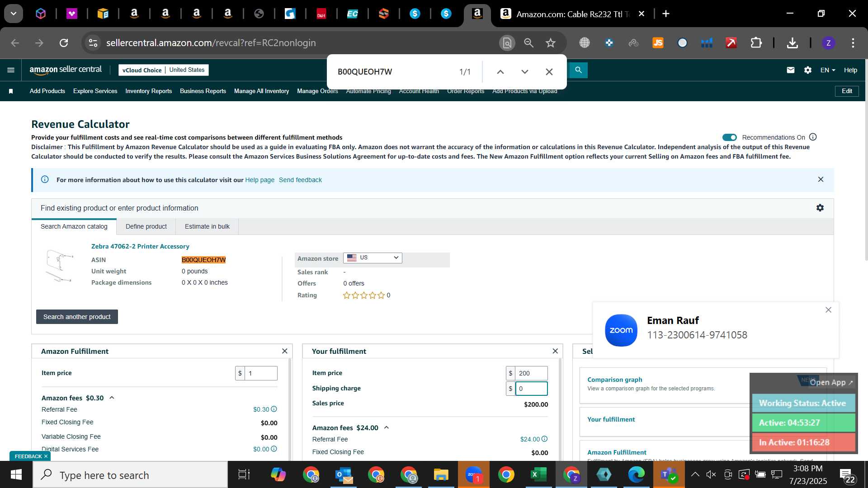Click the Recommendations On info icon
This screenshot has width=868, height=488.
(x=813, y=137)
